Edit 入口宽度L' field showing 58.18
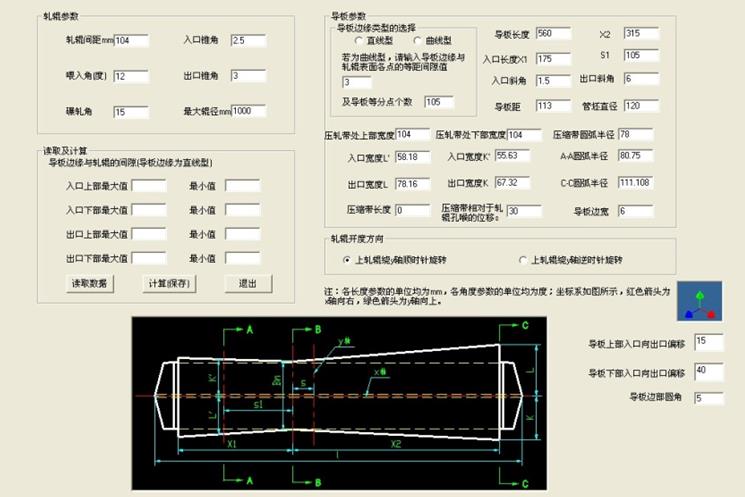The width and height of the screenshot is (745, 497). click(413, 157)
